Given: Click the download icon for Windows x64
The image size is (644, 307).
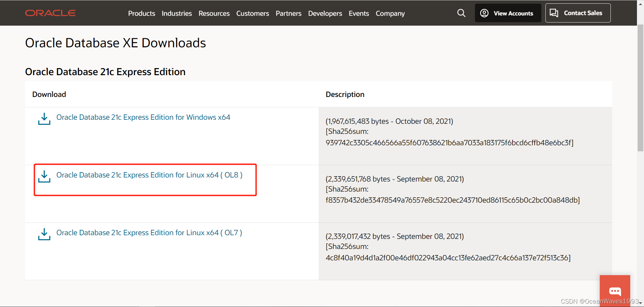Looking at the screenshot, I should pos(44,119).
